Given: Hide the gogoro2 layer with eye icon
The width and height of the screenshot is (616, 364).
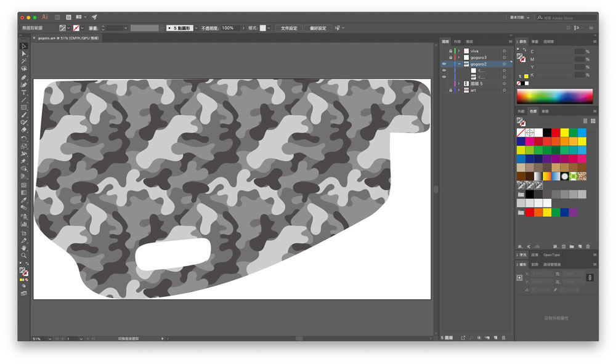Looking at the screenshot, I should 444,64.
